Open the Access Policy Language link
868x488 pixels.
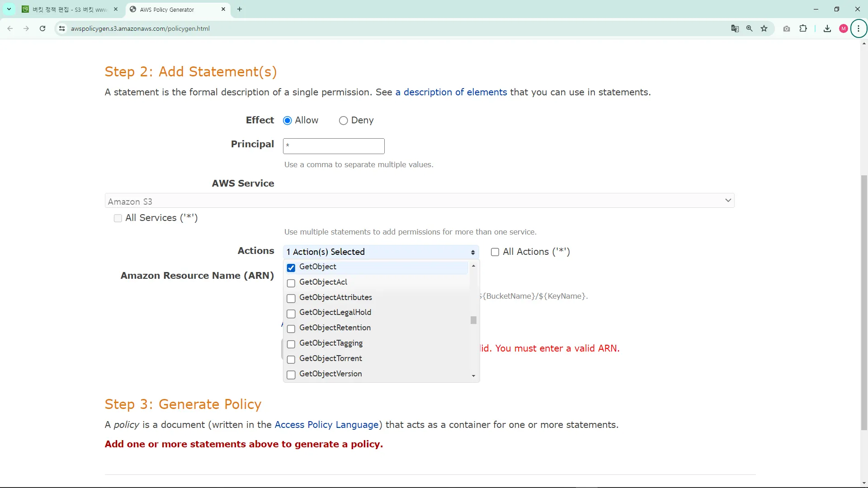[326, 425]
